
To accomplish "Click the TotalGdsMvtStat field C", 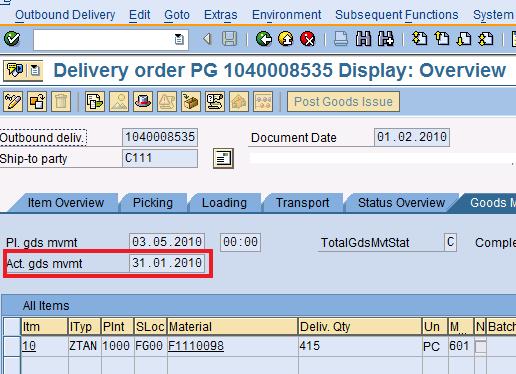I will coord(450,242).
